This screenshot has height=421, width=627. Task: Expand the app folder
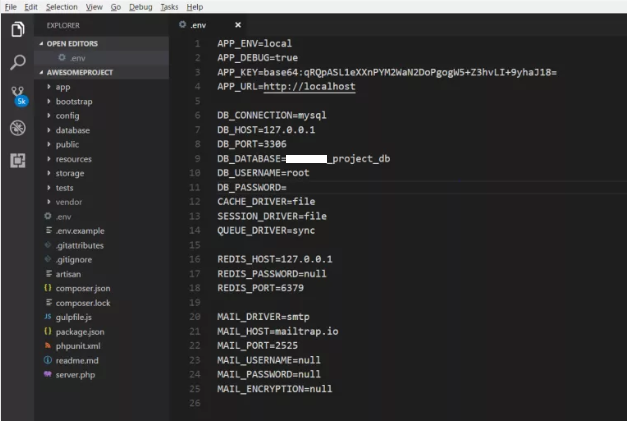coord(49,86)
